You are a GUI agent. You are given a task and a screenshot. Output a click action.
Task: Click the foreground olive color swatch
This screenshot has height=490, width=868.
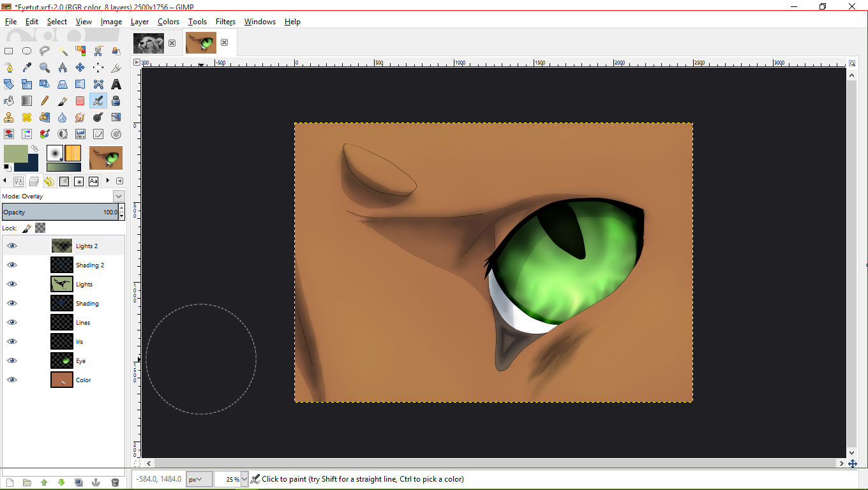(15, 154)
